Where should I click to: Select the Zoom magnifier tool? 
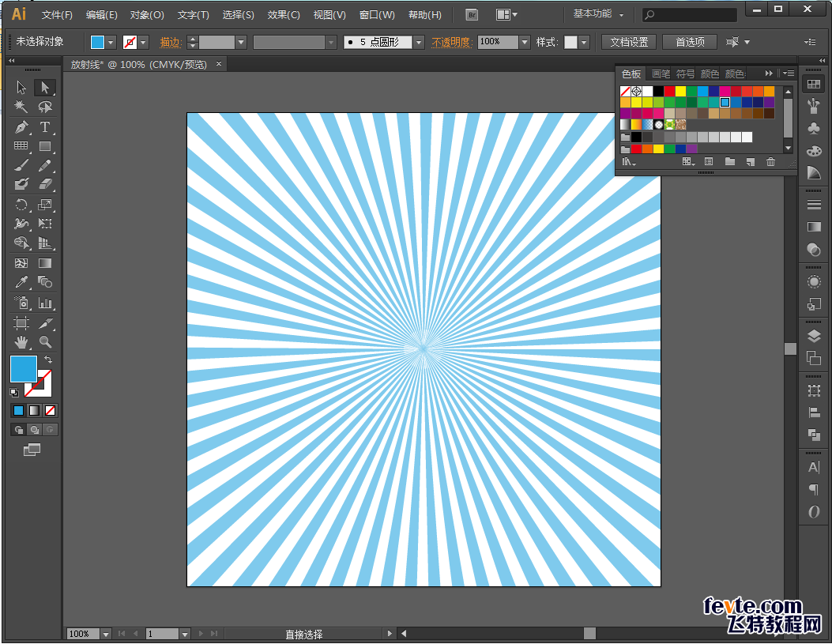pyautogui.click(x=45, y=342)
